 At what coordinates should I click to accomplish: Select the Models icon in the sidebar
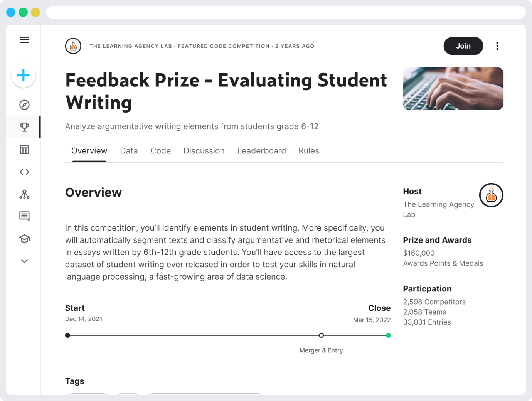click(x=24, y=194)
